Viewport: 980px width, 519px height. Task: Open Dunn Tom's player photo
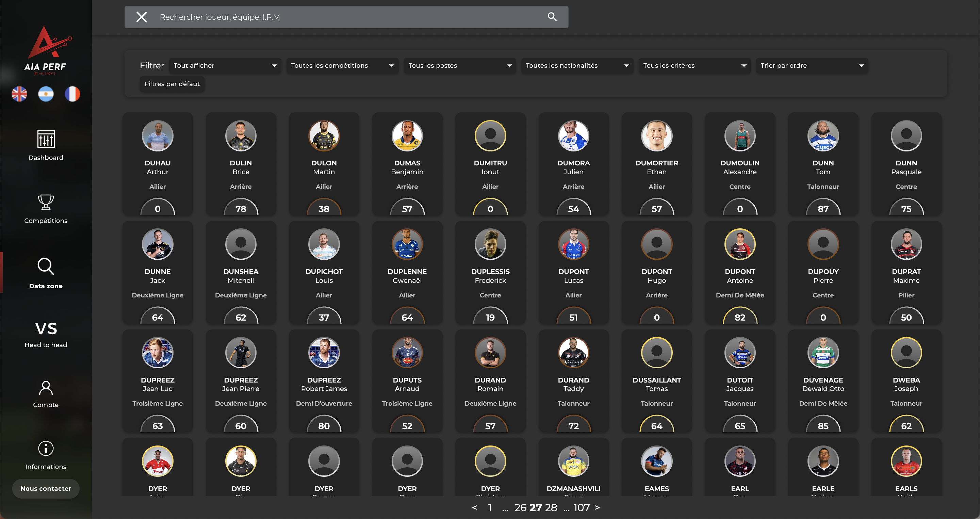coord(823,135)
